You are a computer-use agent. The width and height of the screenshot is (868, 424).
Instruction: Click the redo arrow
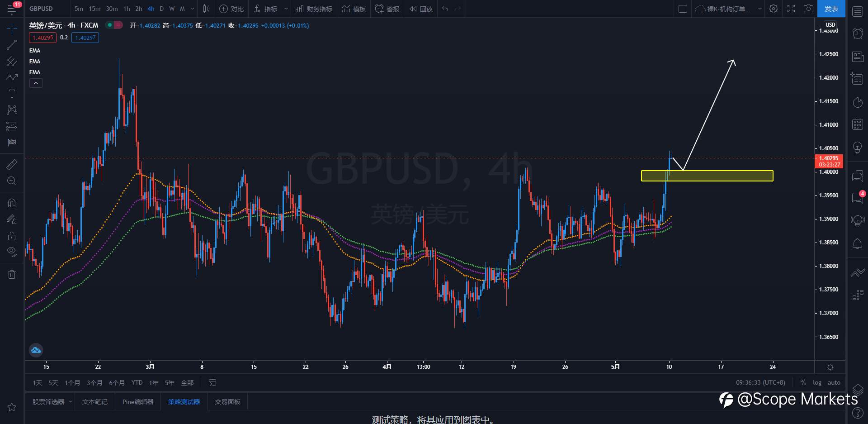[458, 9]
